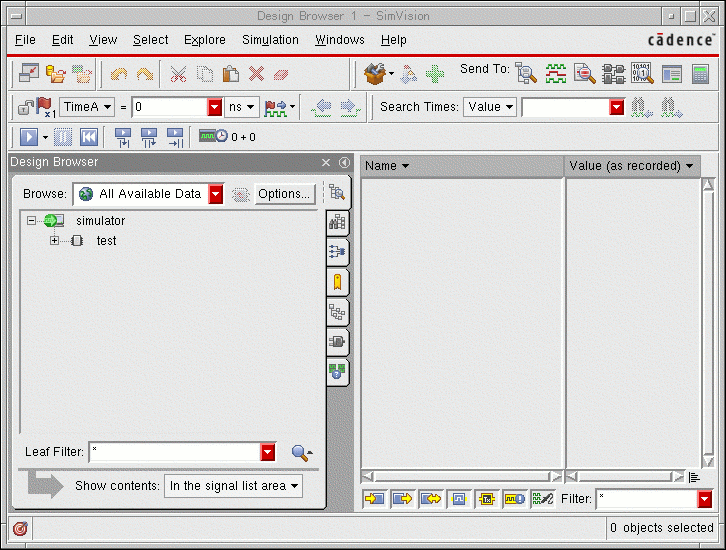Click the previous edge left arrow icon

click(322, 108)
